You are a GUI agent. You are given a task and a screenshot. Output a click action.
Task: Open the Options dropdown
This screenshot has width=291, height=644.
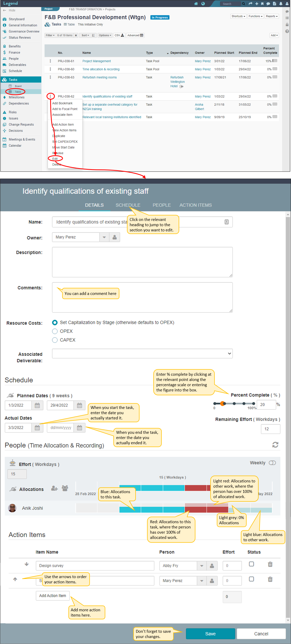point(105,35)
